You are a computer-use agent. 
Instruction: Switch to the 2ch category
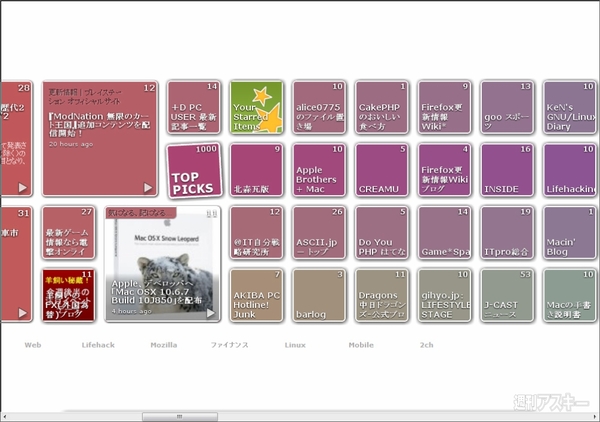427,345
